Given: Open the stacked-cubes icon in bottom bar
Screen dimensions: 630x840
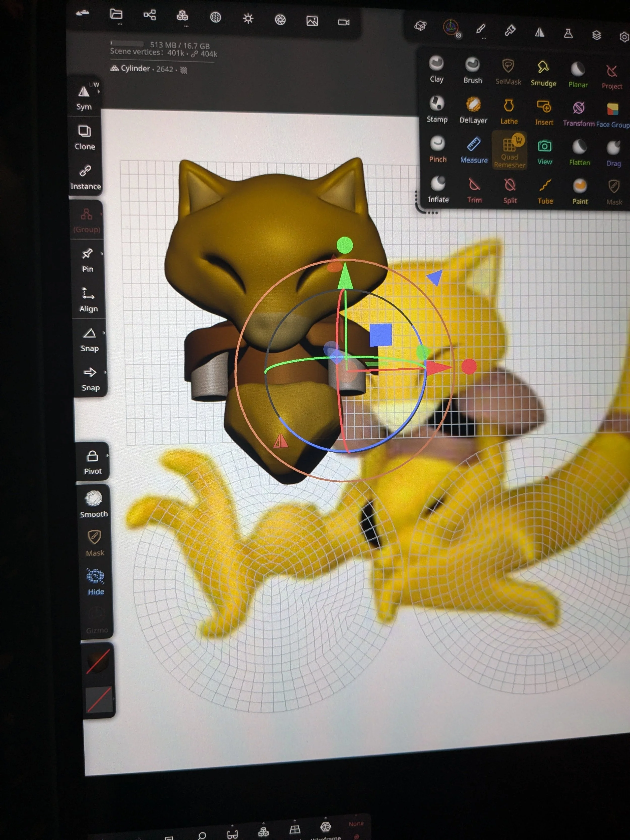Looking at the screenshot, I should point(263,832).
